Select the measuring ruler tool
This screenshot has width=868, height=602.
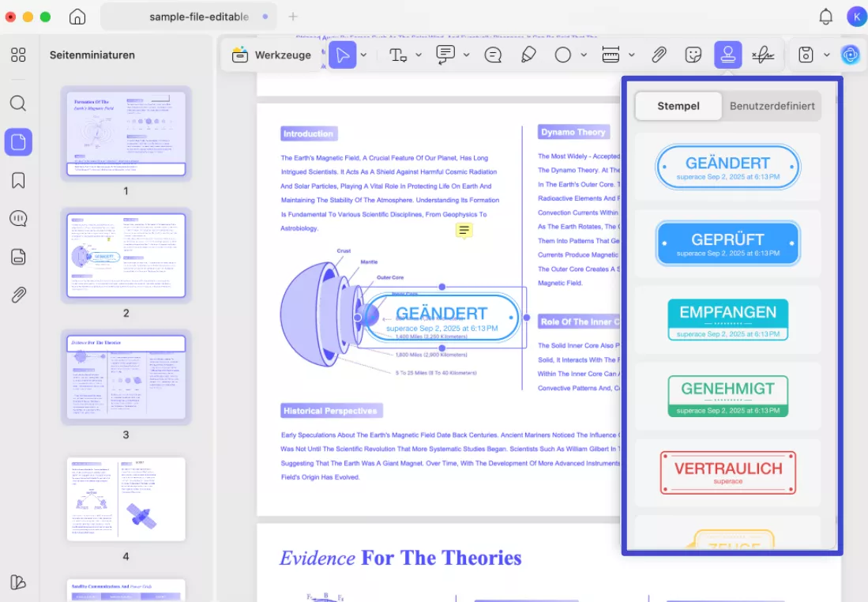[611, 55]
